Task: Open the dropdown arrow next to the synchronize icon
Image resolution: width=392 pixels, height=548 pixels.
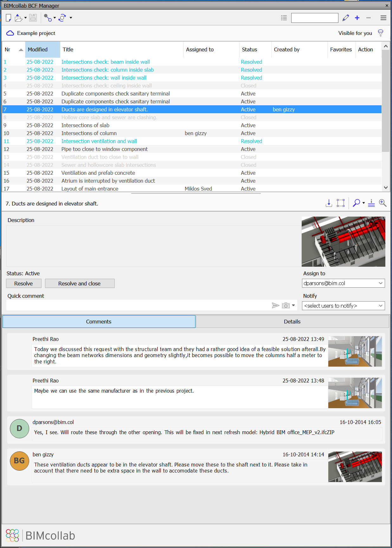Action: point(71,18)
